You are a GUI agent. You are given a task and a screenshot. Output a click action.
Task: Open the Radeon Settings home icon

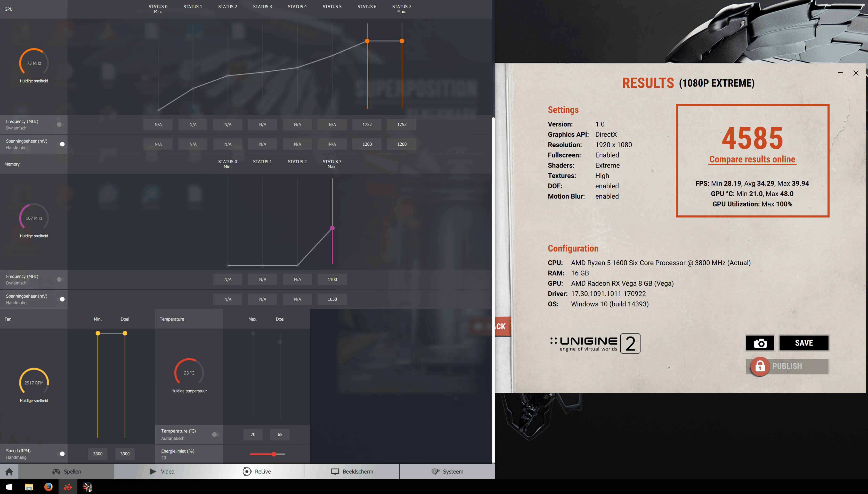(x=9, y=471)
